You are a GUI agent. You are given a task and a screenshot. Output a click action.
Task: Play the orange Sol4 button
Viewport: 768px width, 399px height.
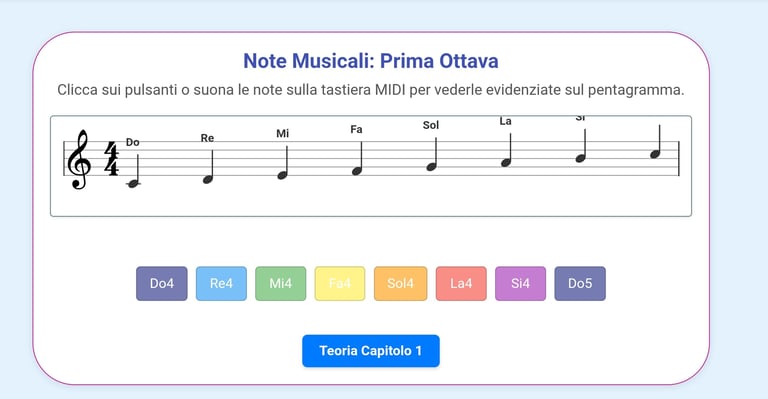click(401, 283)
